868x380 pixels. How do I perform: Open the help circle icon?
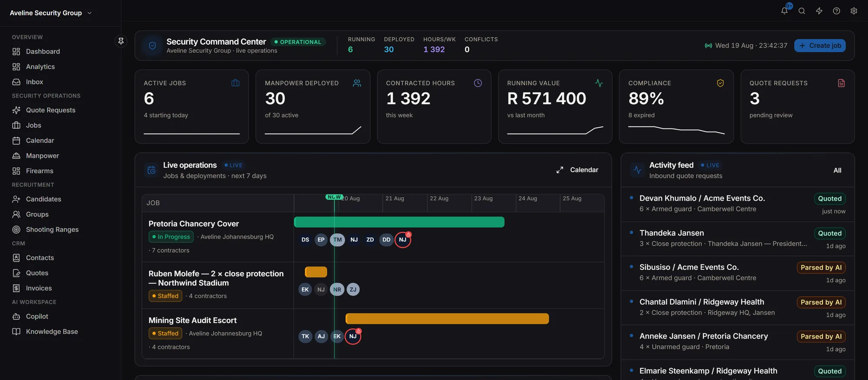tap(836, 11)
